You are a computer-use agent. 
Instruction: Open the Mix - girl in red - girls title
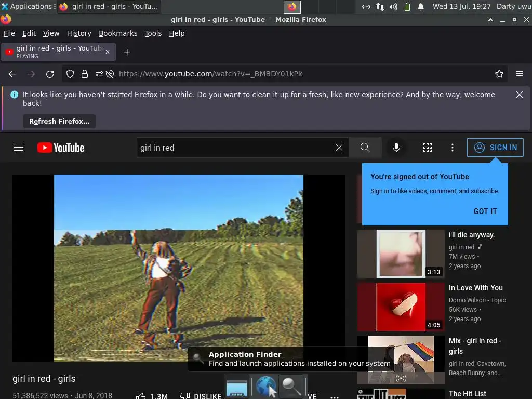475,345
